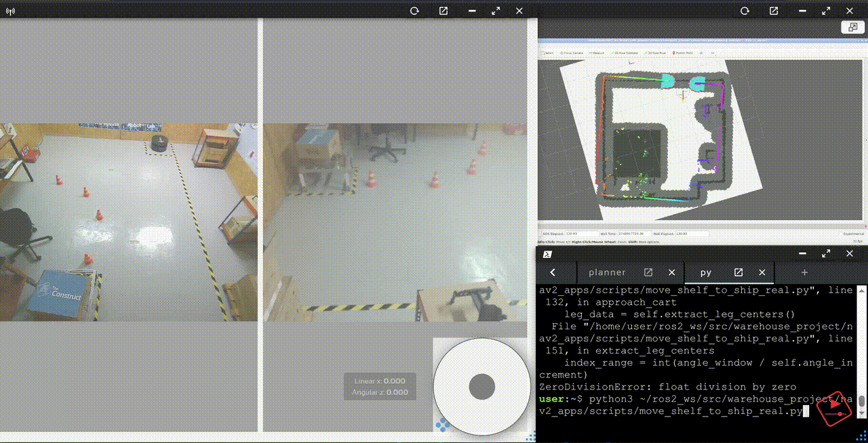Click the back chevron beside the planner tab
868x443 pixels.
[553, 272]
